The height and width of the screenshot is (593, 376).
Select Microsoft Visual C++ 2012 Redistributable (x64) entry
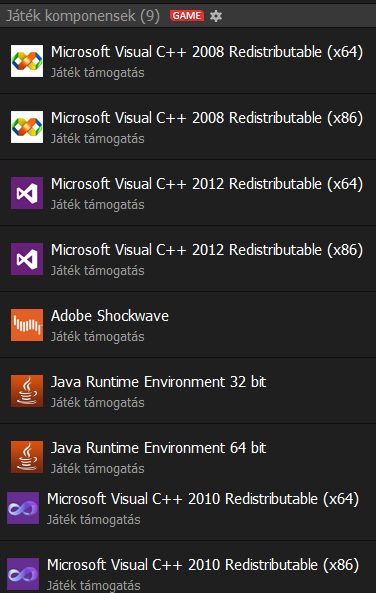coord(188,193)
